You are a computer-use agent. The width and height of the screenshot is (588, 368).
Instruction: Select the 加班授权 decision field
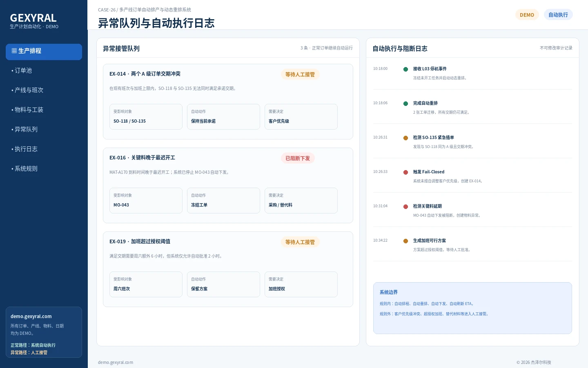click(301, 284)
